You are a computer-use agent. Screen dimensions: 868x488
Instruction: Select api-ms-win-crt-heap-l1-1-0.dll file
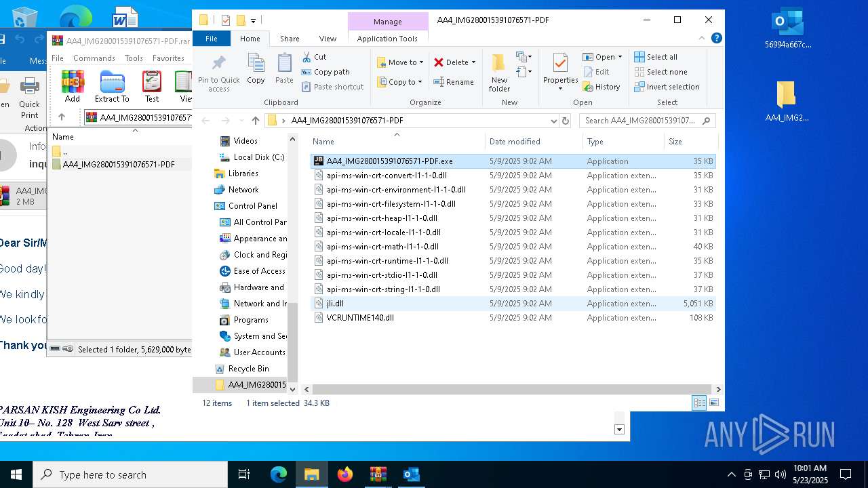click(513, 218)
